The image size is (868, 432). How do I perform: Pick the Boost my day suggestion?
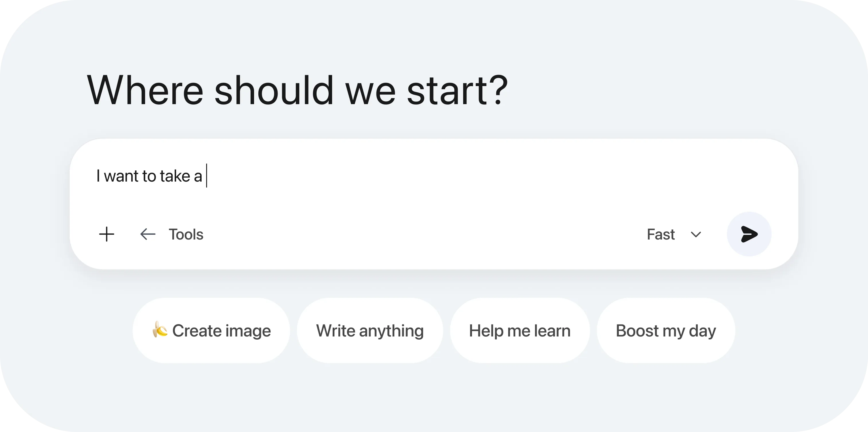(x=666, y=330)
